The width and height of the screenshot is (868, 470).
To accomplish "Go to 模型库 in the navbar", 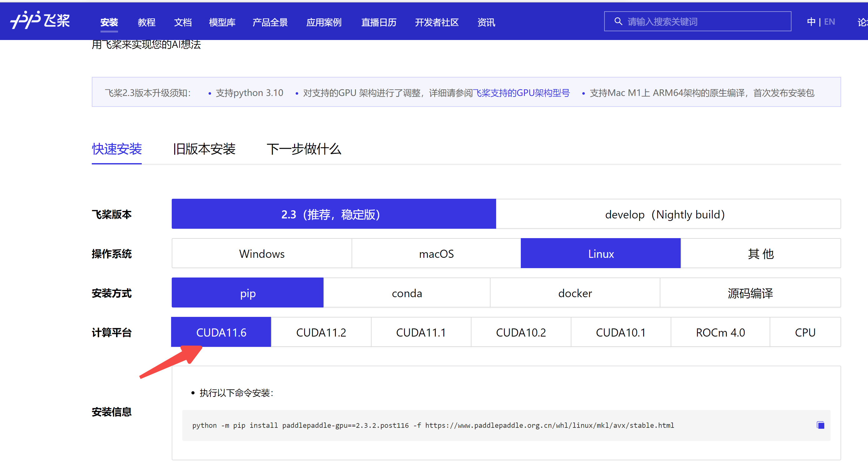I will tap(222, 22).
